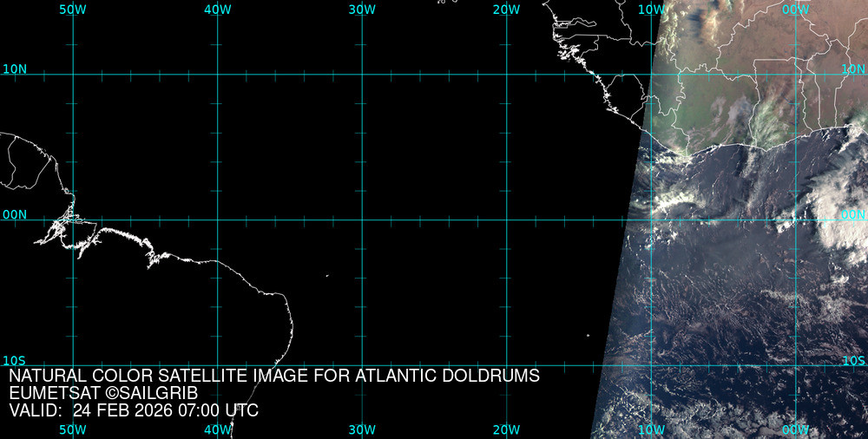Click the 10N latitude label on the right edge
868x439 pixels.
854,69
